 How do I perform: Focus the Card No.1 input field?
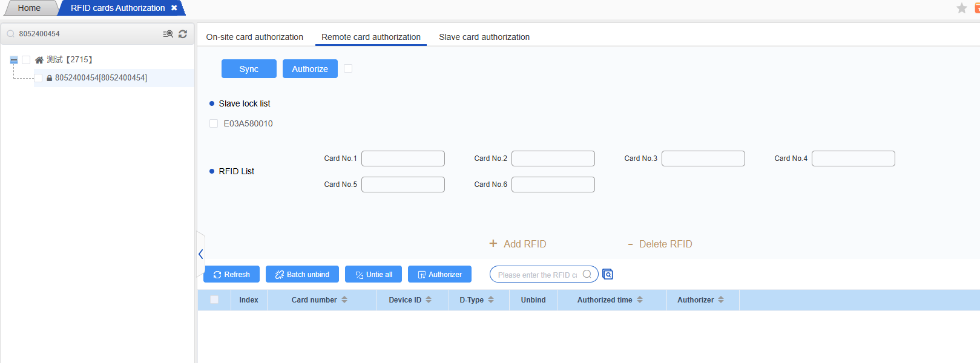click(x=403, y=159)
